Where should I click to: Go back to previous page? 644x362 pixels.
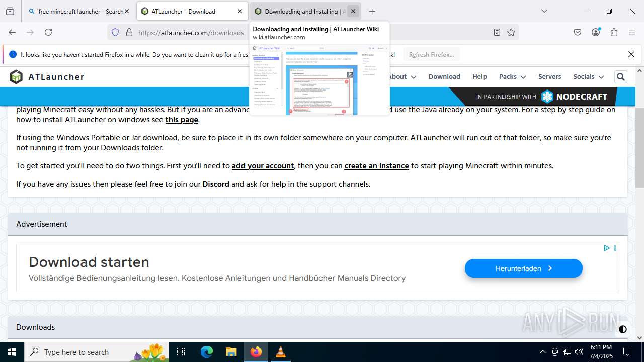pyautogui.click(x=12, y=32)
